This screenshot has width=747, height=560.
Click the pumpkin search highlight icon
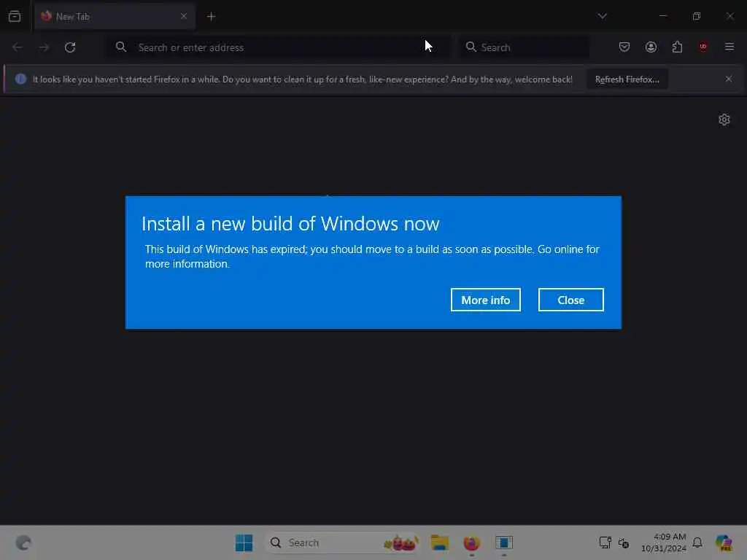(401, 542)
